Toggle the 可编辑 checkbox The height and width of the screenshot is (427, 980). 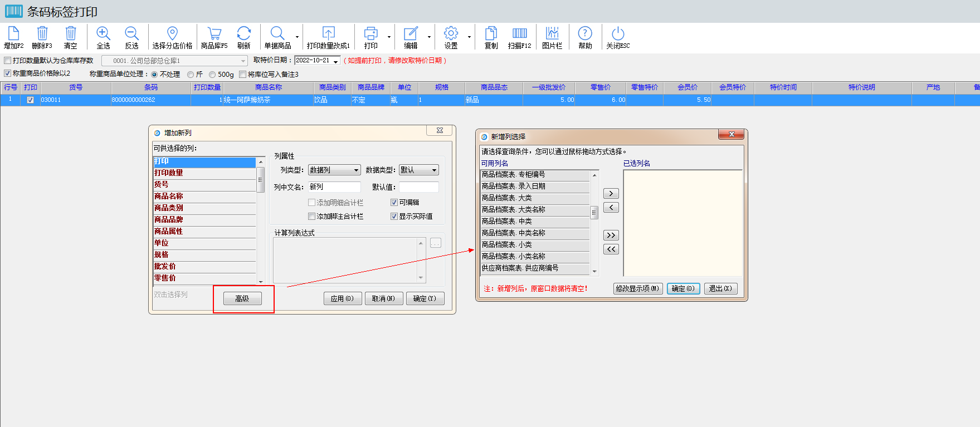click(x=394, y=203)
